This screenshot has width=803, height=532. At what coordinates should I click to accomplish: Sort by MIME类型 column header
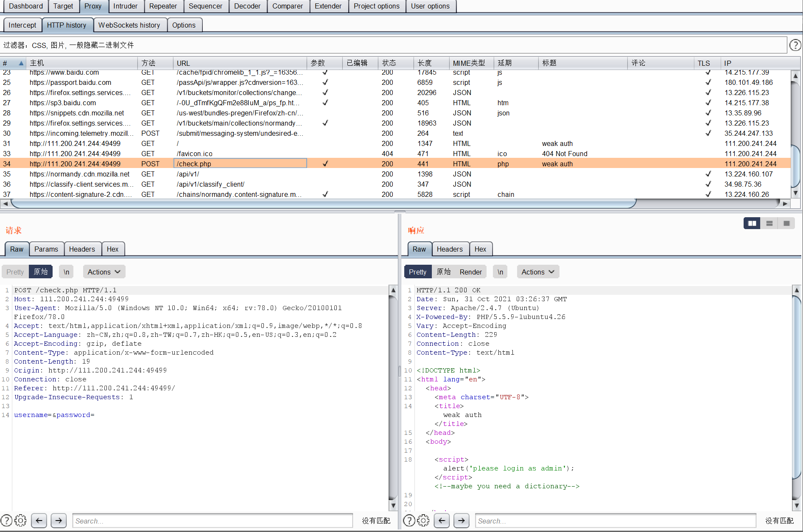[471, 63]
